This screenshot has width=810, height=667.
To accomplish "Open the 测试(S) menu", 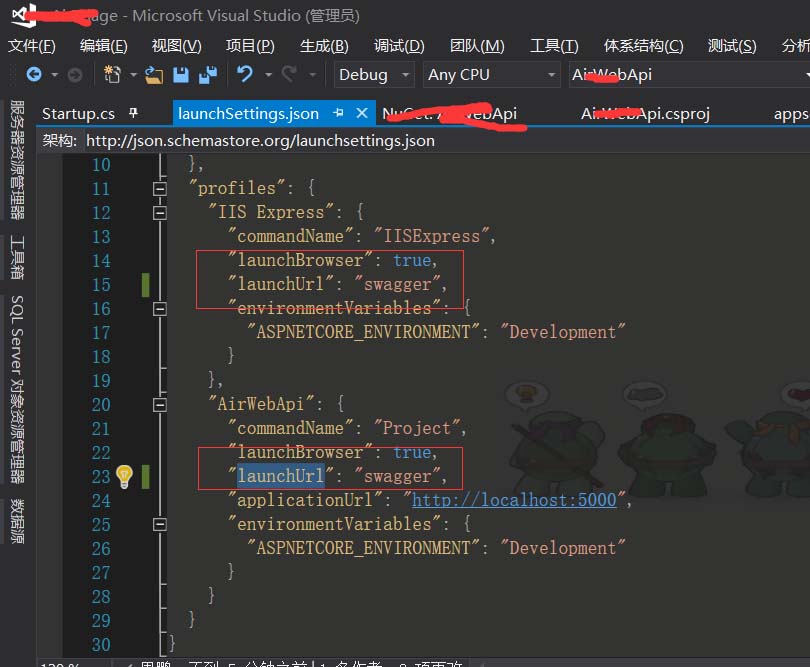I will click(732, 46).
